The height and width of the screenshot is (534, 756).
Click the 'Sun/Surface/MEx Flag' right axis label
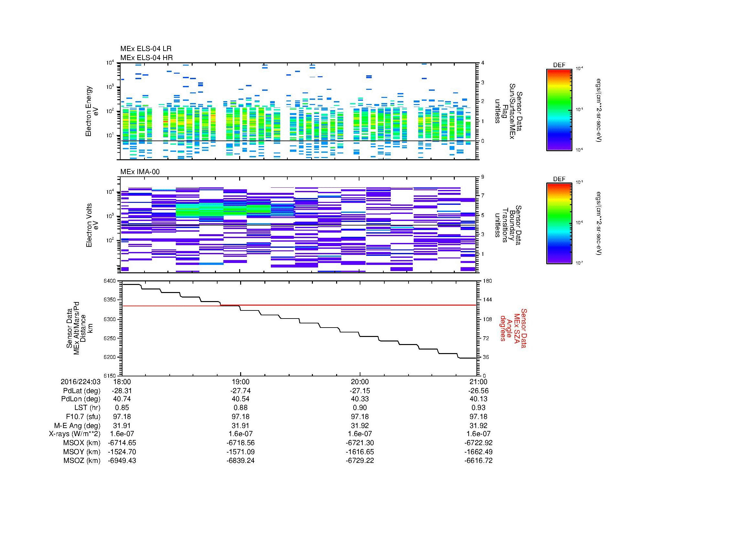coord(508,111)
